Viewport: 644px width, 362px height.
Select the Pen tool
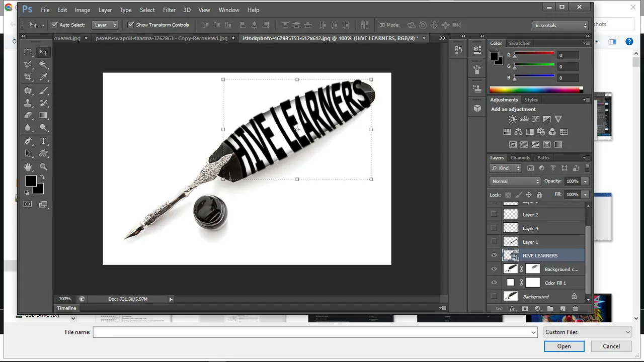pos(28,141)
